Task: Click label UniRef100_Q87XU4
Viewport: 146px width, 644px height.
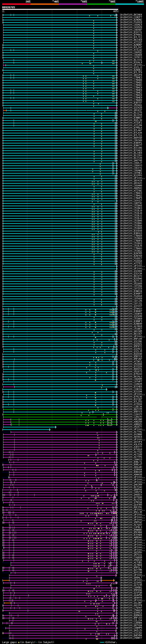Action: [131, 625]
